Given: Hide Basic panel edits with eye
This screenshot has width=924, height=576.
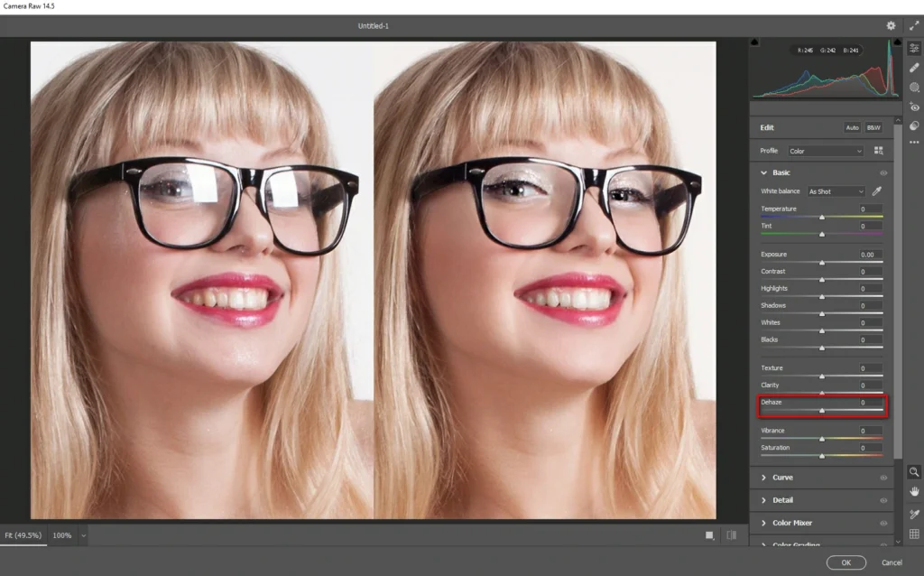Looking at the screenshot, I should 883,172.
